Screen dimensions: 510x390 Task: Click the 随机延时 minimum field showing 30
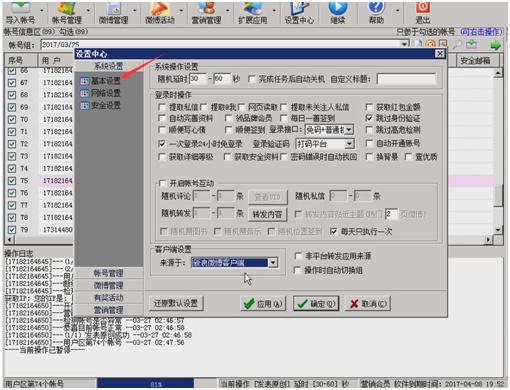(198, 79)
